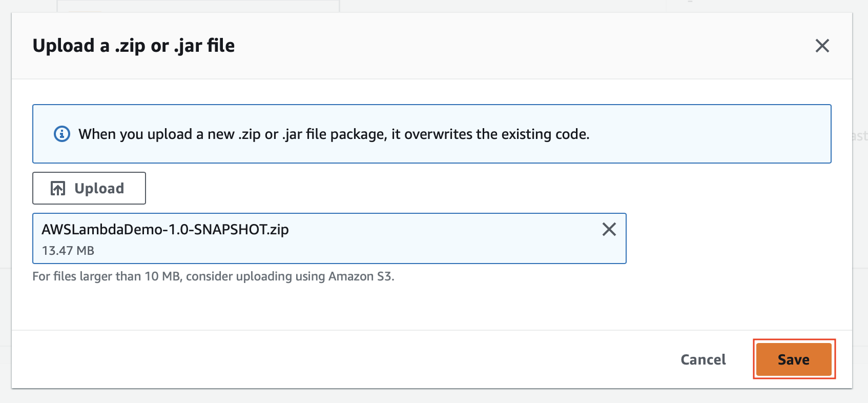Click the blue information banner about overwriting code
This screenshot has width=868, height=403.
coord(432,134)
